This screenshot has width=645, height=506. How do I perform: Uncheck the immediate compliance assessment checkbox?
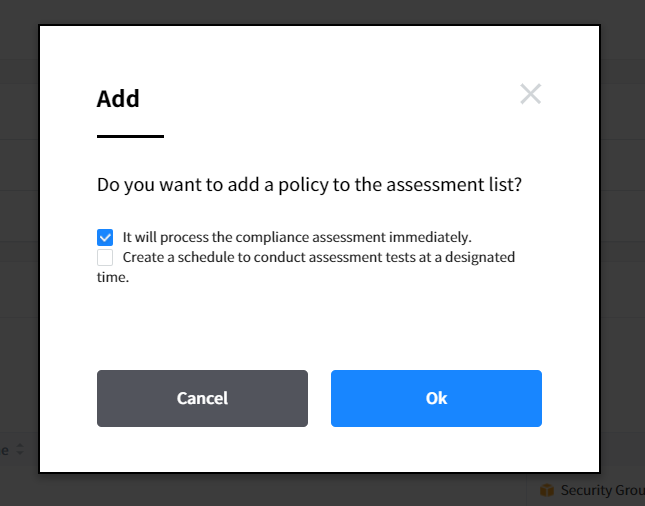click(x=105, y=237)
